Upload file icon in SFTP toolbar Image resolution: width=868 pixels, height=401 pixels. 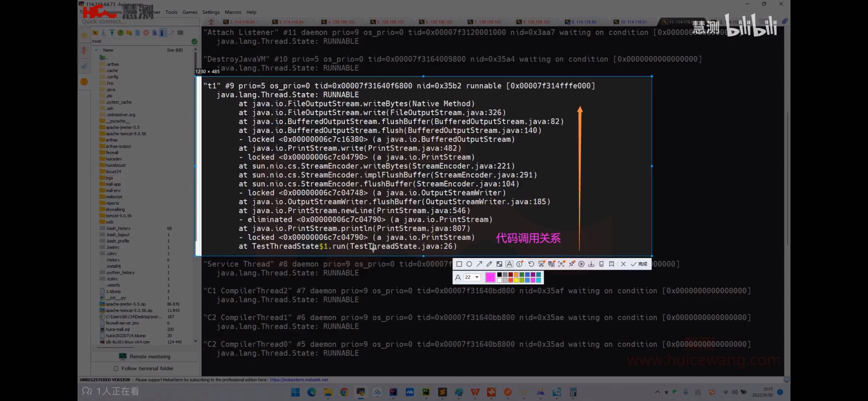pos(112,33)
